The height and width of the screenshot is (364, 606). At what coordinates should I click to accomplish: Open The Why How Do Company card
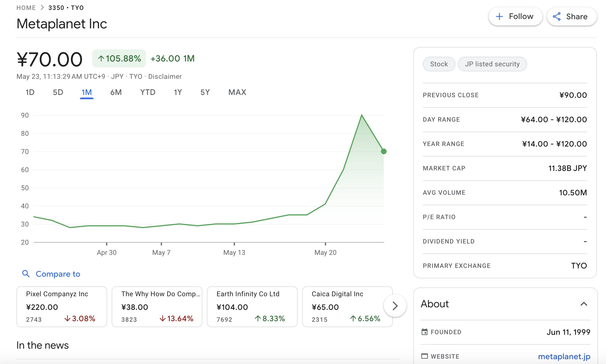click(157, 306)
